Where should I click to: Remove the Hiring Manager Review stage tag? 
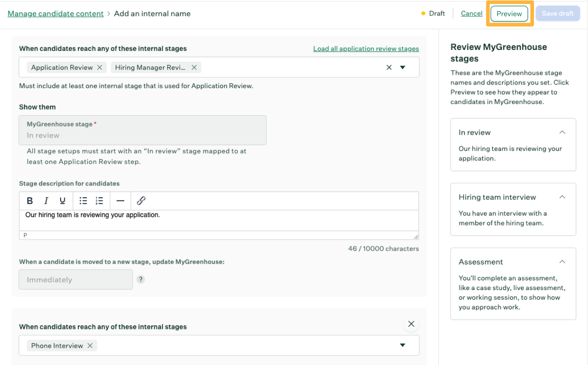pos(194,68)
